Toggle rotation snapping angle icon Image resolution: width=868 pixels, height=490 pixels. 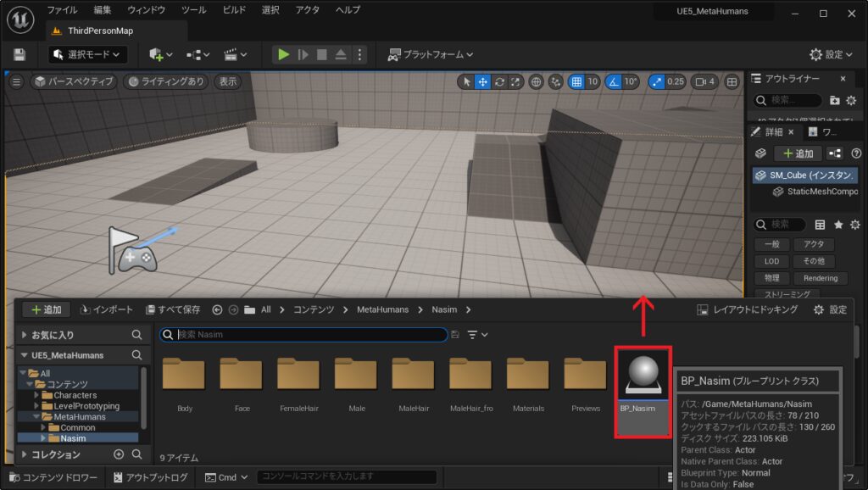coord(614,82)
